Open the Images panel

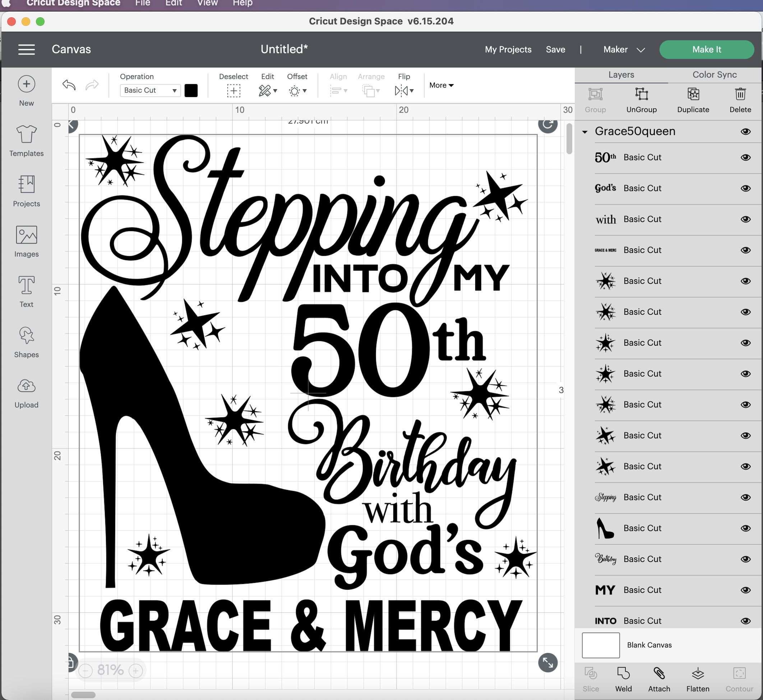pyautogui.click(x=26, y=241)
